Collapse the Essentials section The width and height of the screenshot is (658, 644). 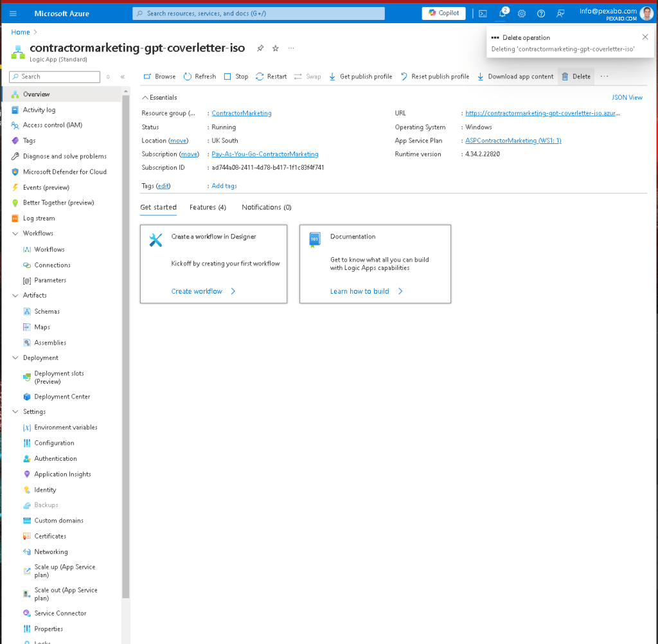159,98
